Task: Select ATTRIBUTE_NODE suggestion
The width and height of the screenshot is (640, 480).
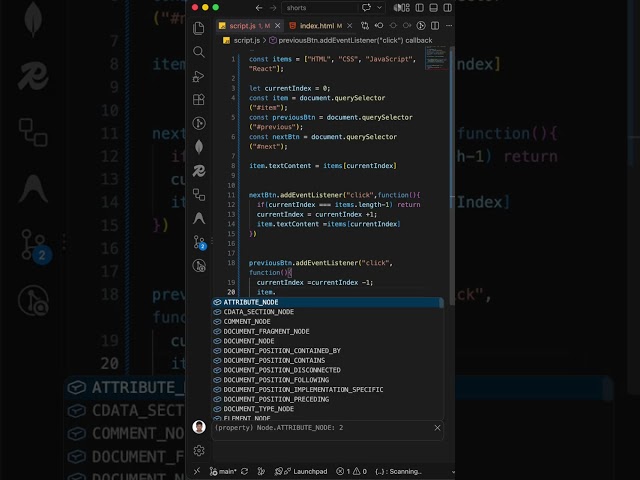Action: coord(327,302)
